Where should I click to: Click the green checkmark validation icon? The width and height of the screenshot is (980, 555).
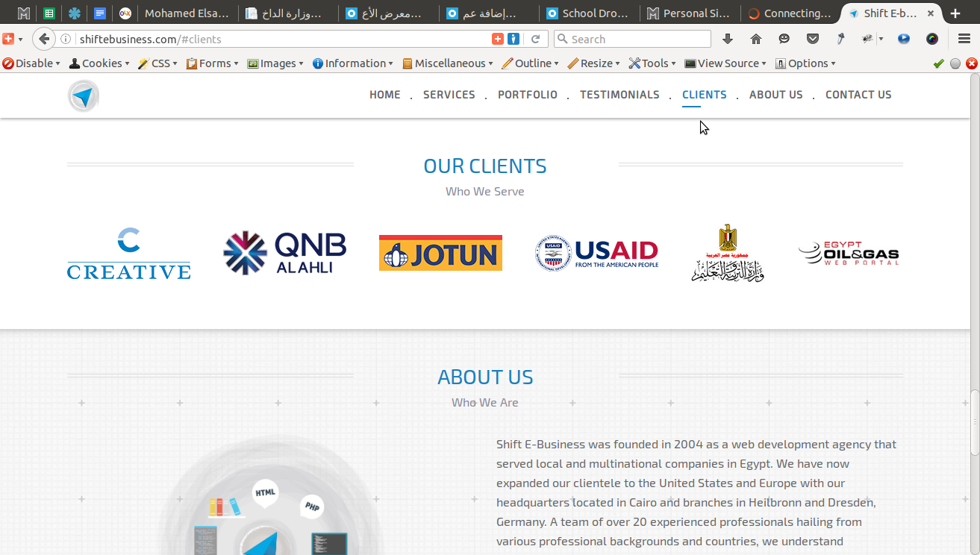coord(938,63)
